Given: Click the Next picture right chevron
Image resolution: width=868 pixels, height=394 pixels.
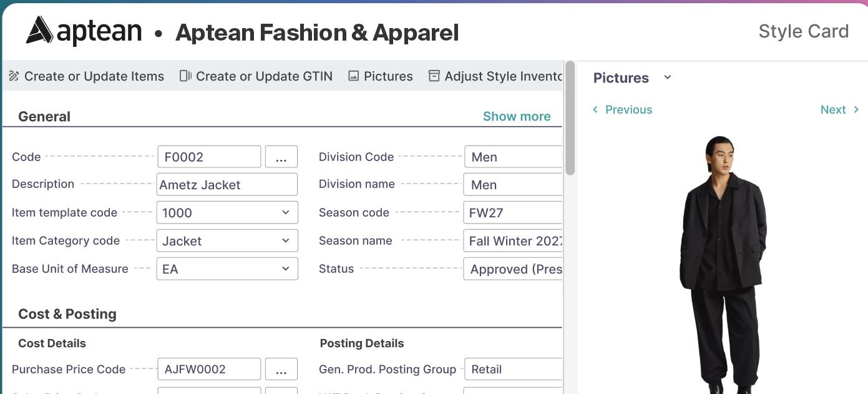Looking at the screenshot, I should [856, 110].
